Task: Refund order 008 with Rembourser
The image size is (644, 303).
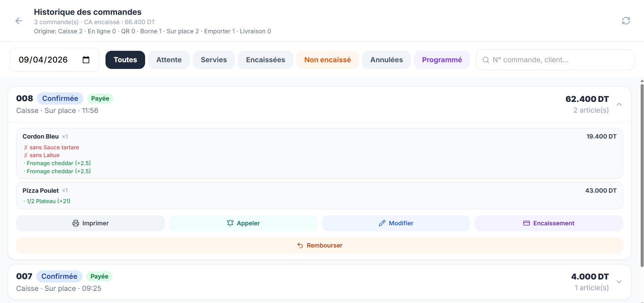Action: 319,245
